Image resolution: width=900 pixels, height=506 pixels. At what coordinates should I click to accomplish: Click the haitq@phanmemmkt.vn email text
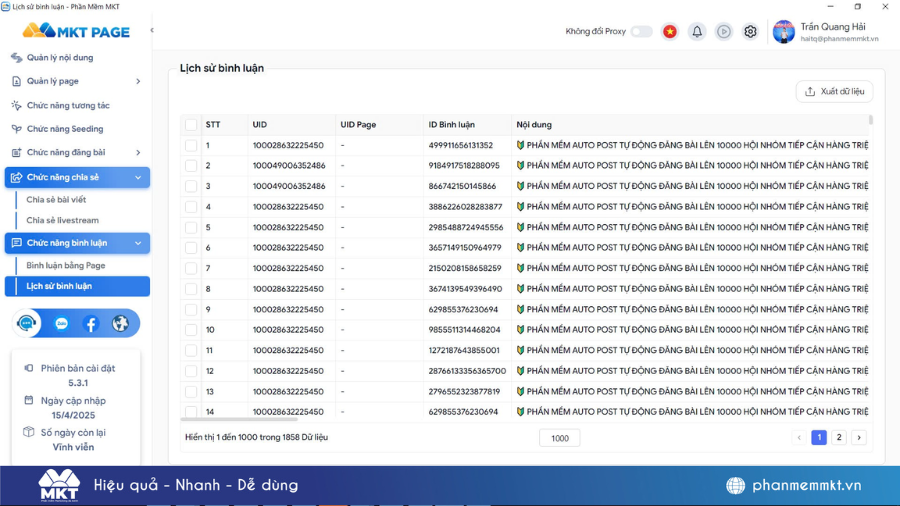[x=840, y=39]
